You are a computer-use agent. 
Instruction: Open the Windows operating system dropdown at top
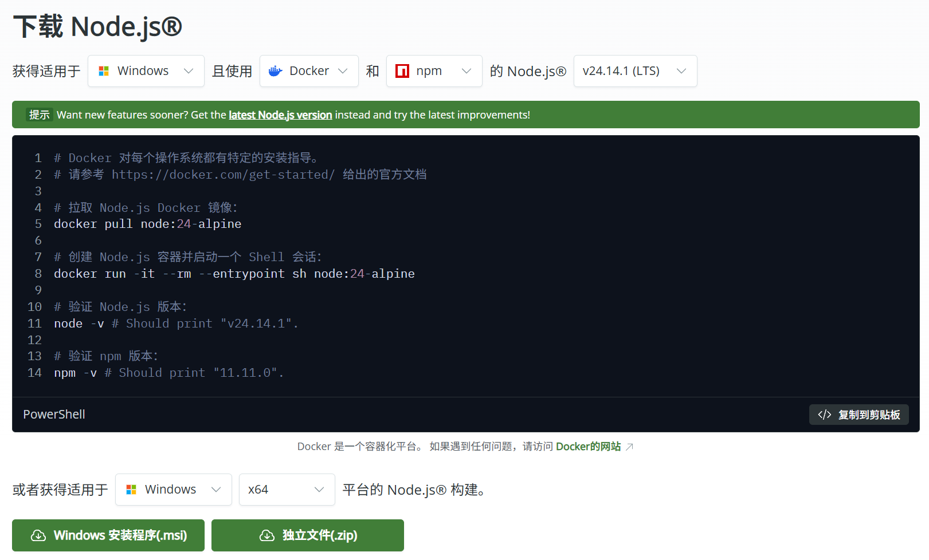[146, 71]
